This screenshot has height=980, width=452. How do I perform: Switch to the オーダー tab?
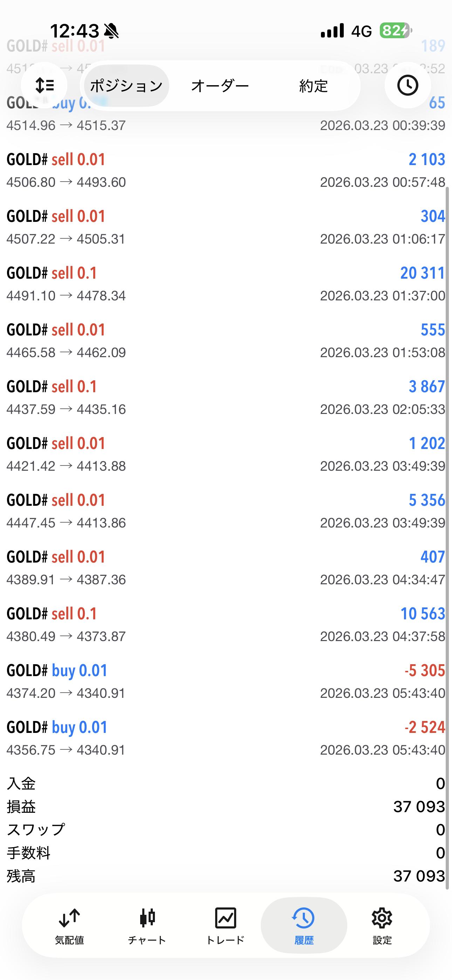point(220,86)
